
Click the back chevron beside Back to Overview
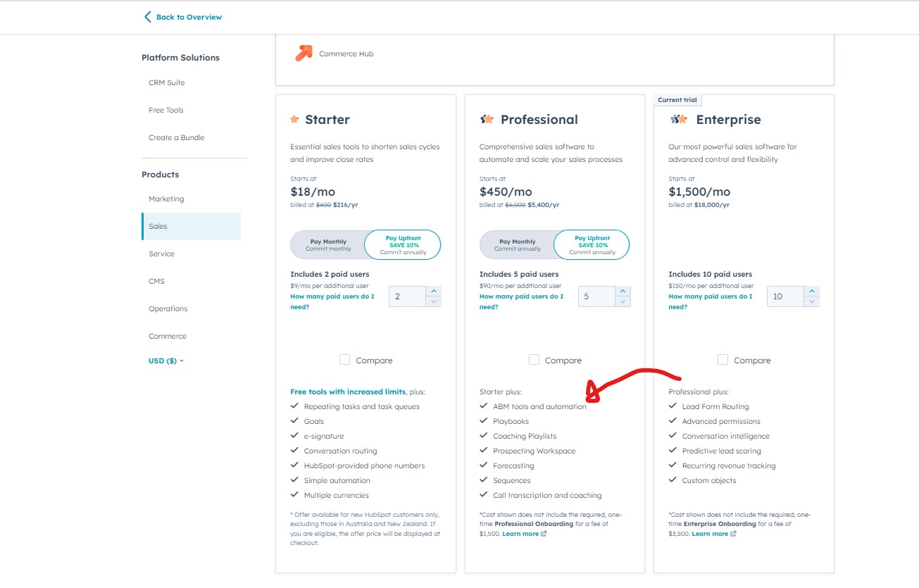coord(147,16)
